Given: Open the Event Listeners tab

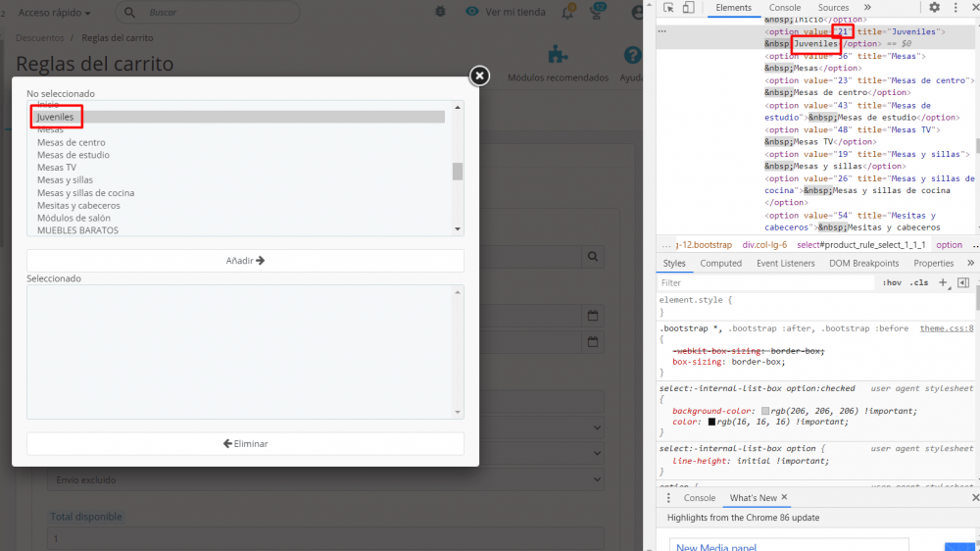Looking at the screenshot, I should tap(785, 264).
